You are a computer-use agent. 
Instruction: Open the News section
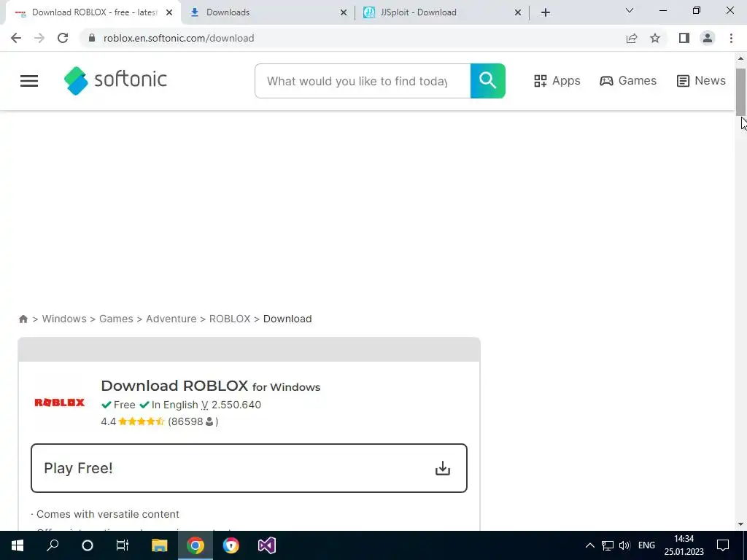701,80
